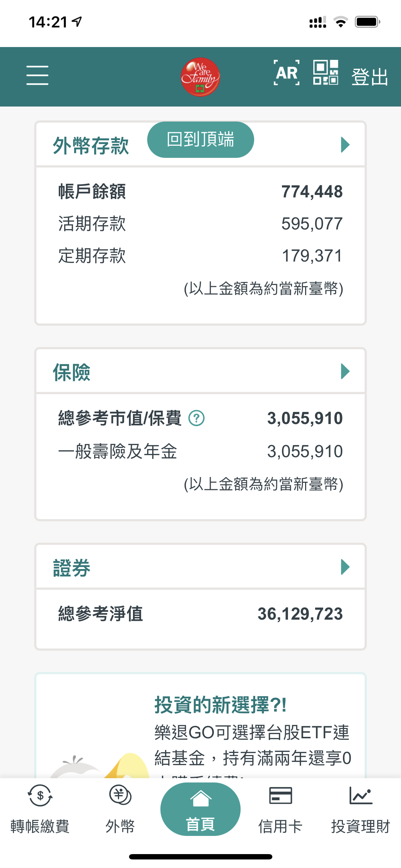401x868 pixels.
Task: Select the 證券 card heading
Action: [72, 568]
